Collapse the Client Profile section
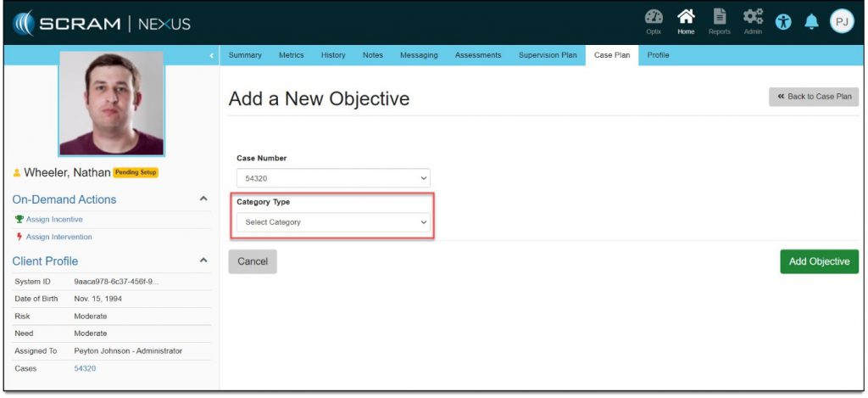This screenshot has width=868, height=398. [x=203, y=261]
